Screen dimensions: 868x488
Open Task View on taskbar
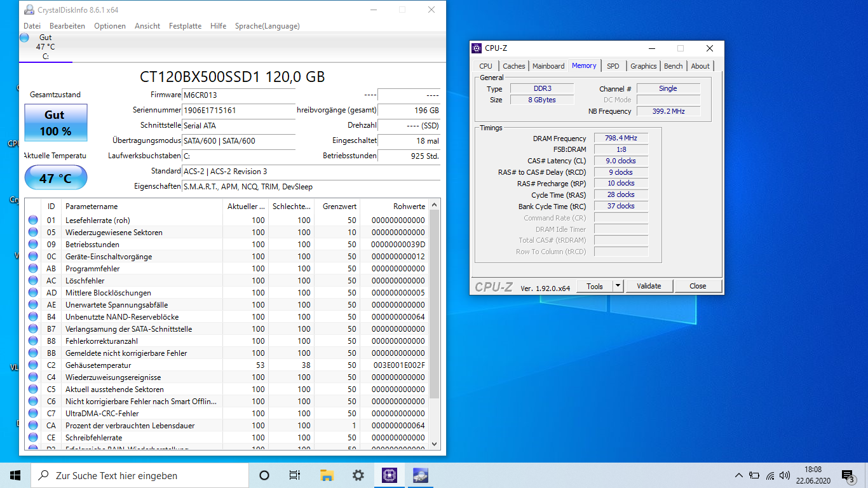pos(295,475)
